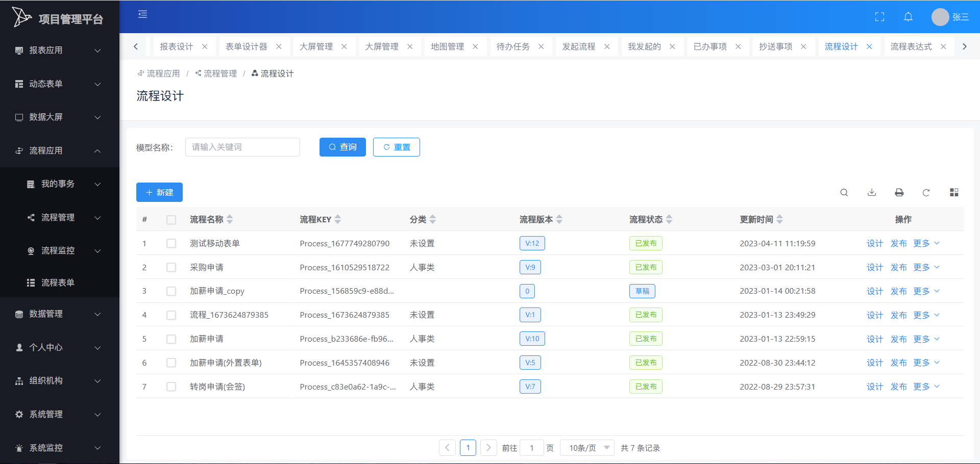Expand the 系统管理 sidebar menu
Viewport: 980px width, 464px height.
point(60,415)
